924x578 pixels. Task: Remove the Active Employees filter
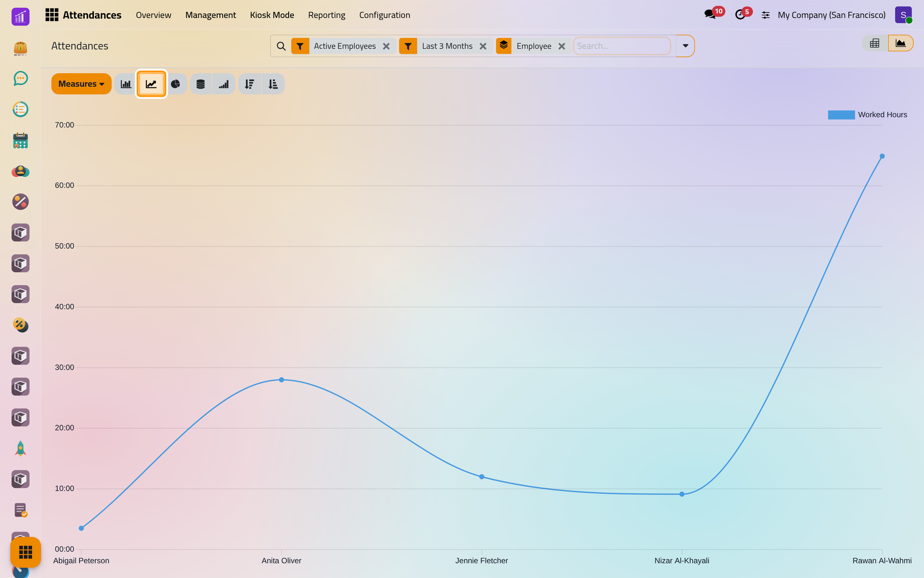pyautogui.click(x=386, y=46)
